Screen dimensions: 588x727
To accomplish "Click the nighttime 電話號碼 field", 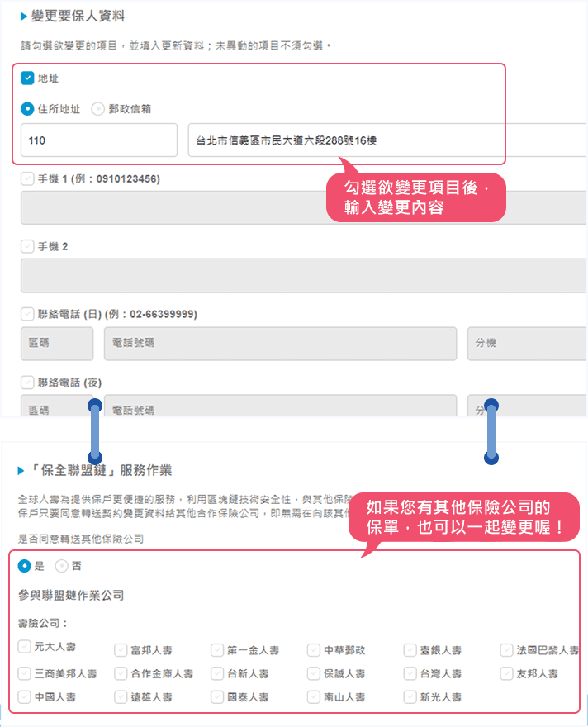I will pos(280,406).
